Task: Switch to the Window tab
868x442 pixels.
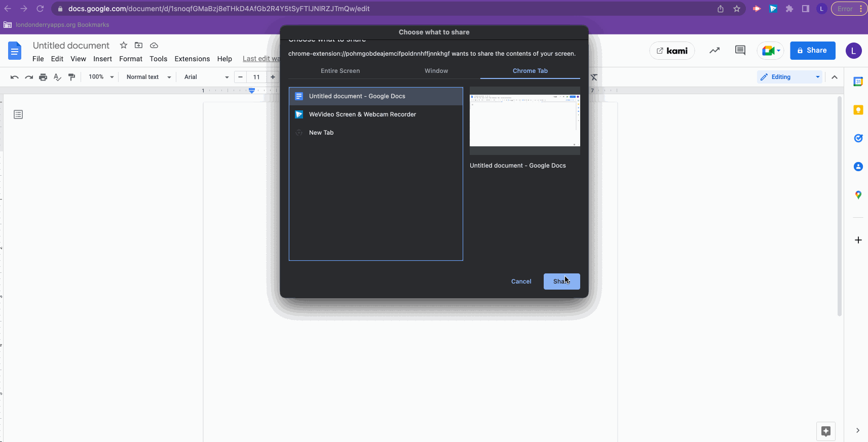Action: tap(436, 71)
